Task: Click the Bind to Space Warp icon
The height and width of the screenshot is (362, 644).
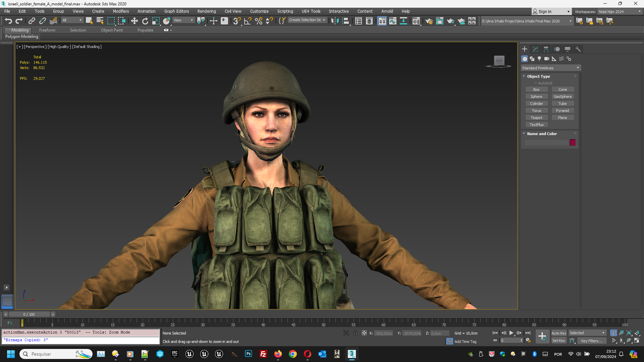Action: tap(53, 21)
